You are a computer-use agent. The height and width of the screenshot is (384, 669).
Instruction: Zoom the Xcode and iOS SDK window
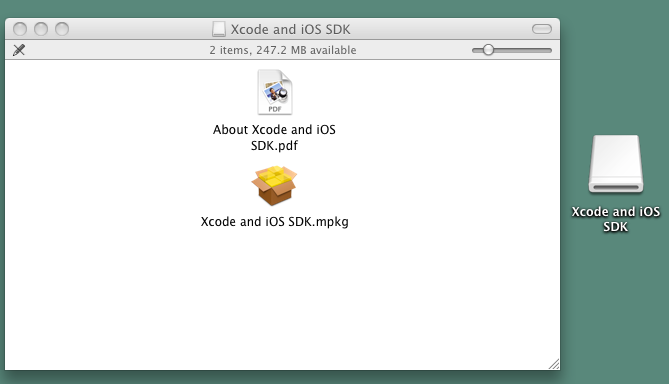pos(62,29)
